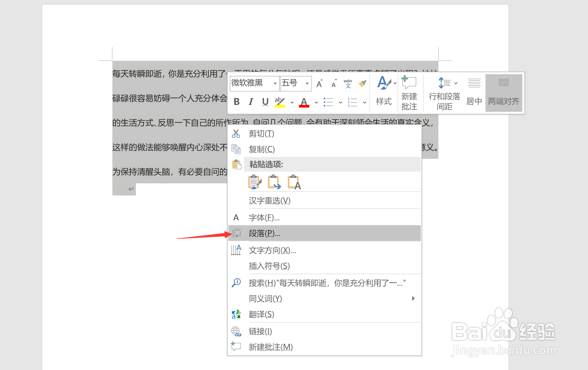This screenshot has height=370, width=588.
Task: Select the Format Painter brush
Action: coord(362,84)
